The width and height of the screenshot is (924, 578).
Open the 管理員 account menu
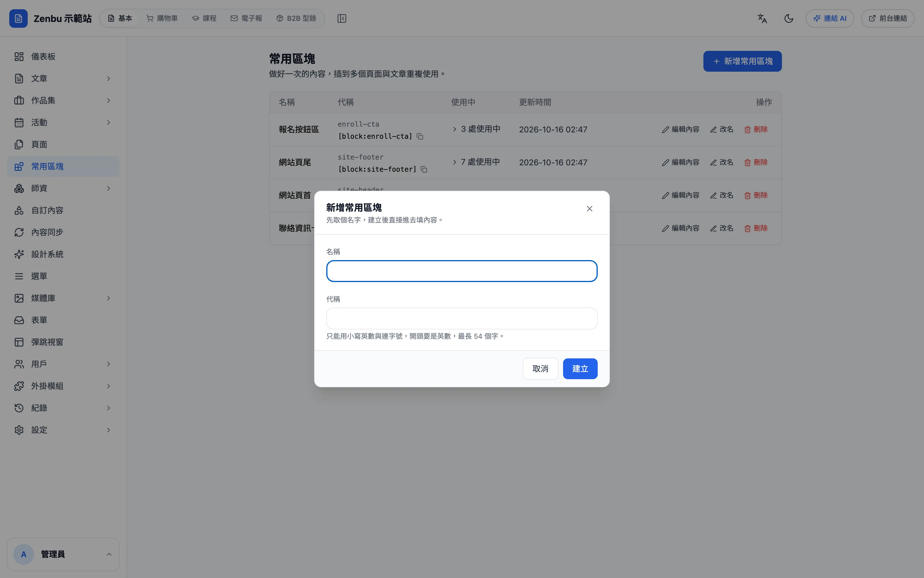coord(64,554)
